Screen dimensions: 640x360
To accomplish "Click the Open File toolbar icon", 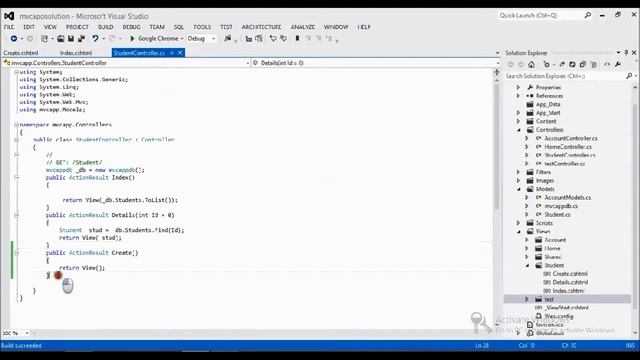I will (x=60, y=38).
